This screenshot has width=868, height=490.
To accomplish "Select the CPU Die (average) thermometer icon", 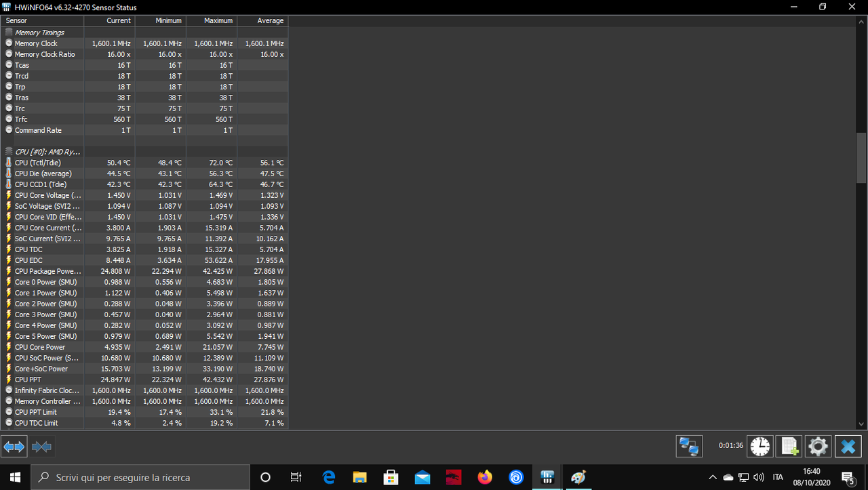I will click(9, 173).
